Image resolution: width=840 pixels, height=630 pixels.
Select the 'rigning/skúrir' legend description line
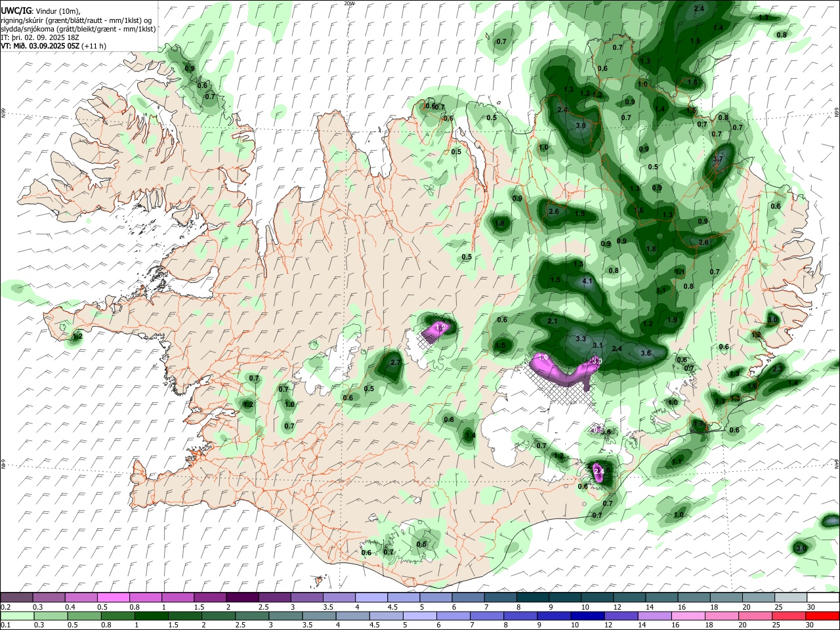click(x=77, y=20)
